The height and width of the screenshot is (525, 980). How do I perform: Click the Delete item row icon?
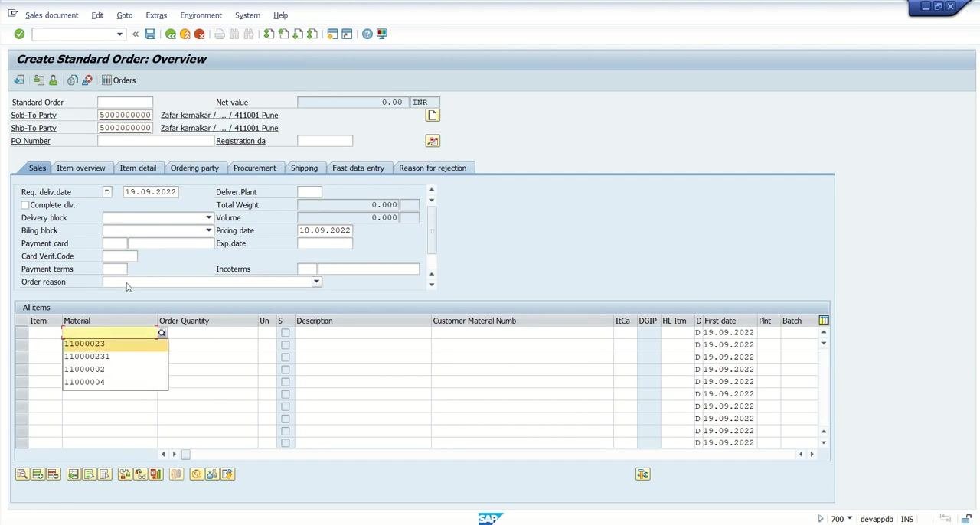pos(53,474)
